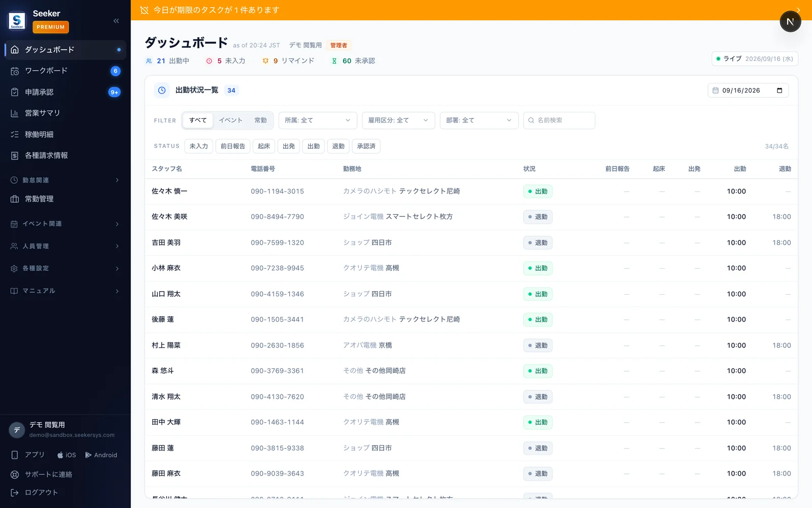The width and height of the screenshot is (812, 508).
Task: Click the Seeker logo icon
Action: [x=17, y=21]
